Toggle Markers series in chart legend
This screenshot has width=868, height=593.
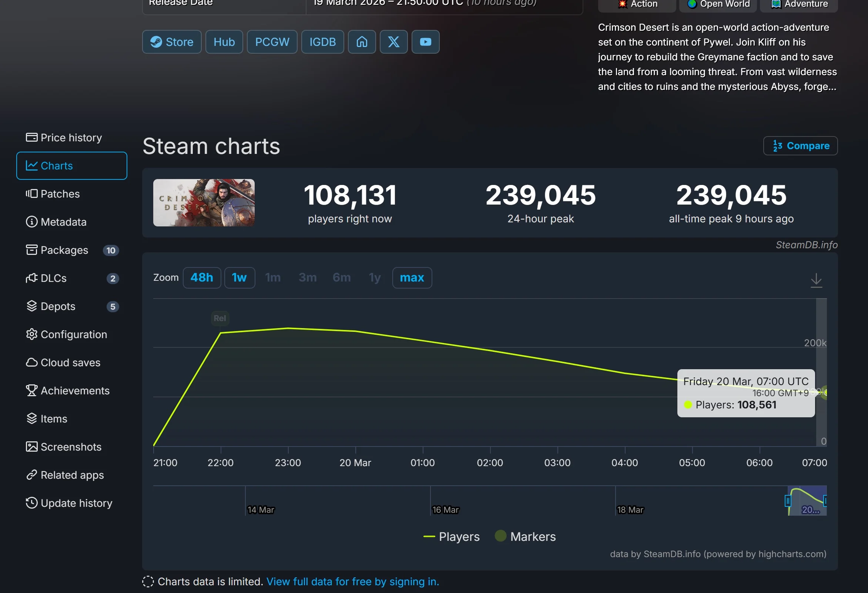click(x=525, y=536)
